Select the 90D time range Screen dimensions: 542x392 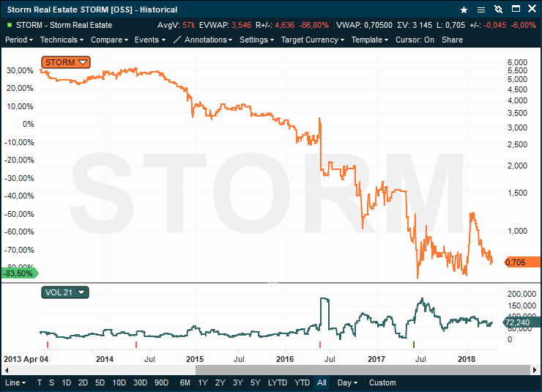click(x=161, y=382)
